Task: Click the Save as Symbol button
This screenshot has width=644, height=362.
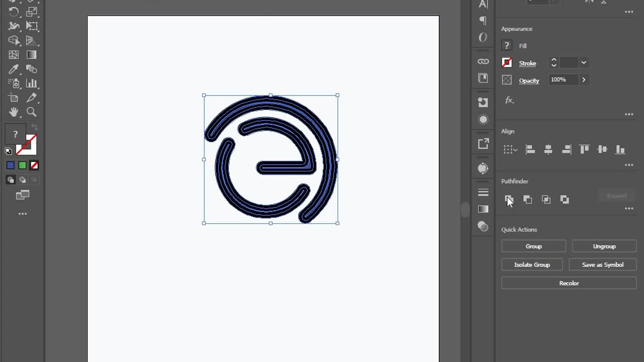Action: 603,264
